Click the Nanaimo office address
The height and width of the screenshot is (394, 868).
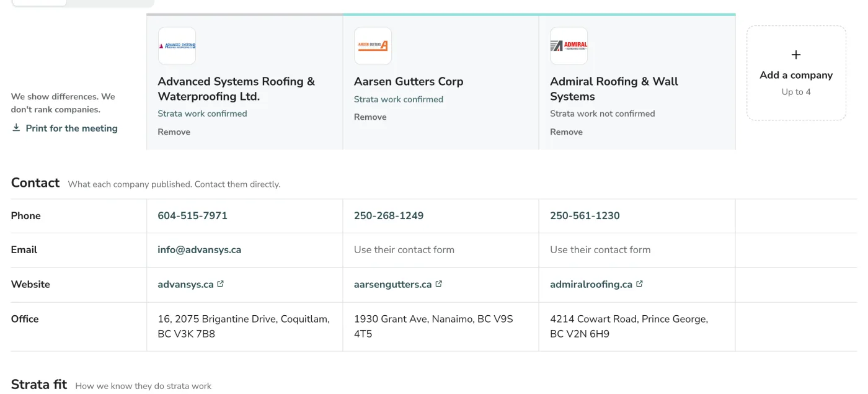click(433, 326)
